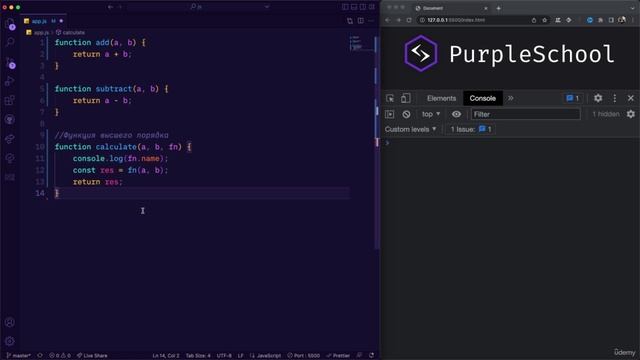Open the Accounts icon in VS Code

(10, 322)
